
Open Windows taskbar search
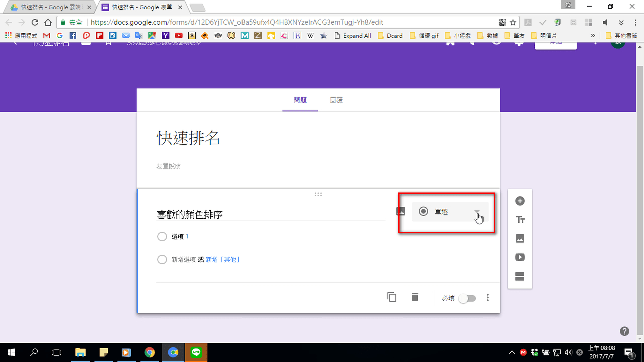pos(34,352)
